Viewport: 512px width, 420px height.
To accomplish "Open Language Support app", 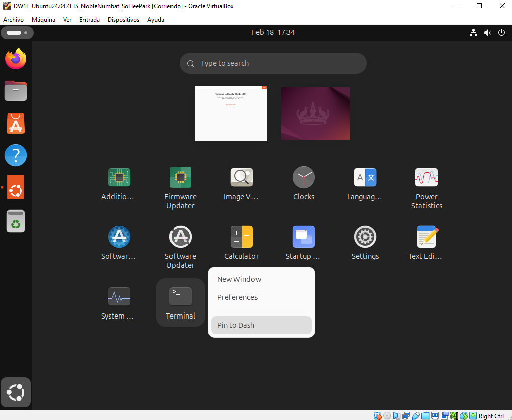I will (x=365, y=177).
